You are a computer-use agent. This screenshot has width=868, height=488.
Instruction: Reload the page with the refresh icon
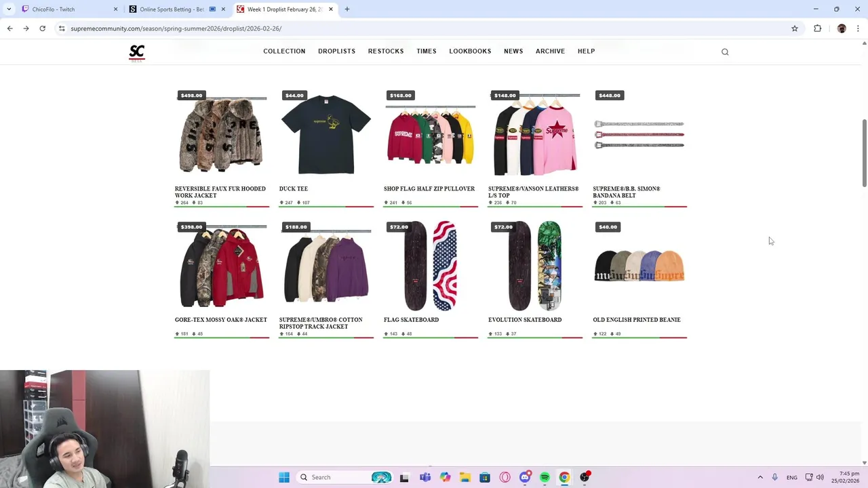tap(42, 28)
